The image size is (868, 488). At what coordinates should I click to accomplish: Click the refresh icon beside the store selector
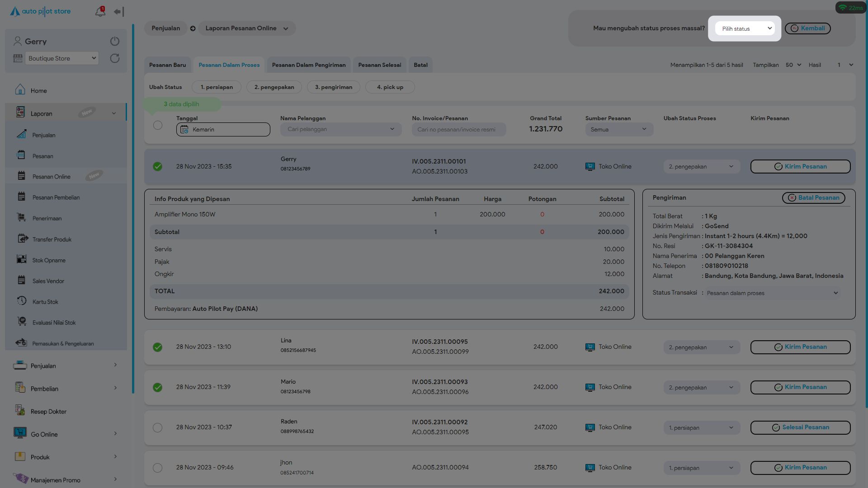(x=115, y=58)
